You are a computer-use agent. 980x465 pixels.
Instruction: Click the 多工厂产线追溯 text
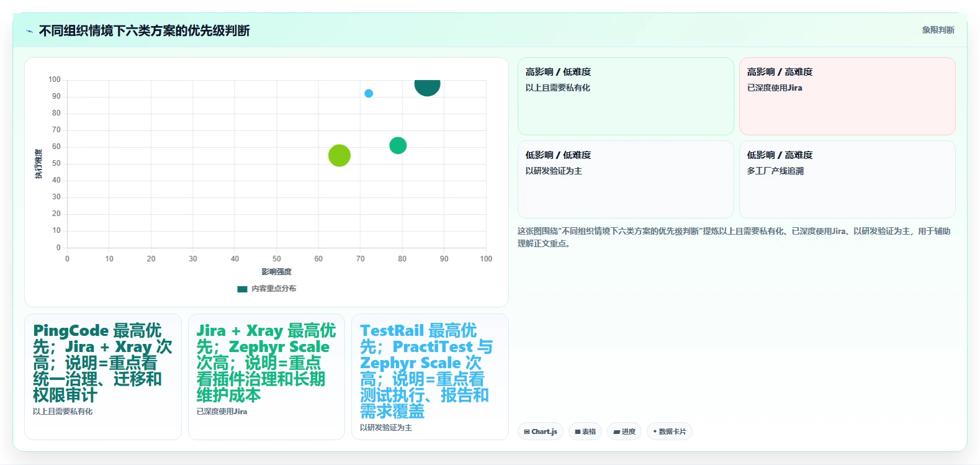pos(775,171)
